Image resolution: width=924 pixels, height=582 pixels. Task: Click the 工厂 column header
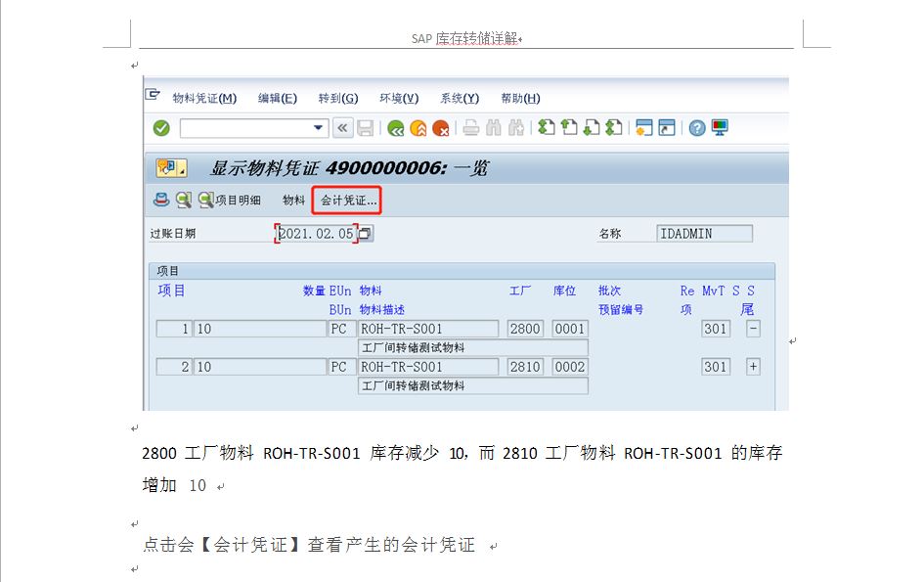pyautogui.click(x=520, y=291)
